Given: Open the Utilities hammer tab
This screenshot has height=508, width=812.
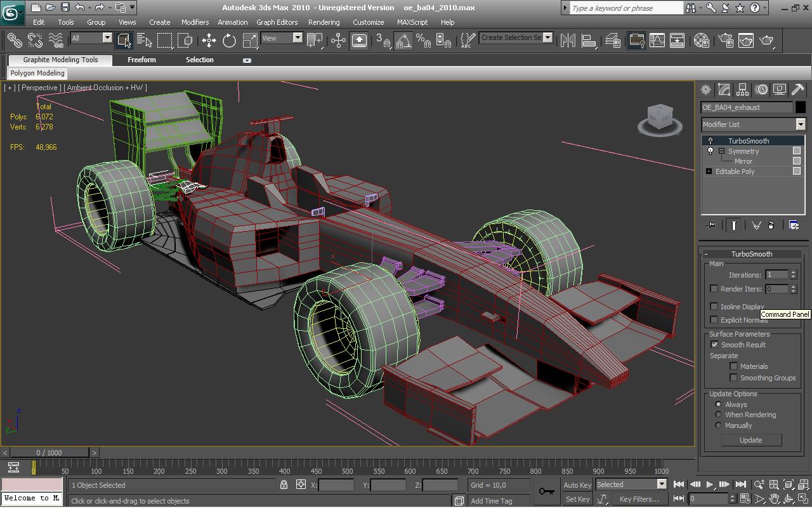Looking at the screenshot, I should tap(797, 90).
